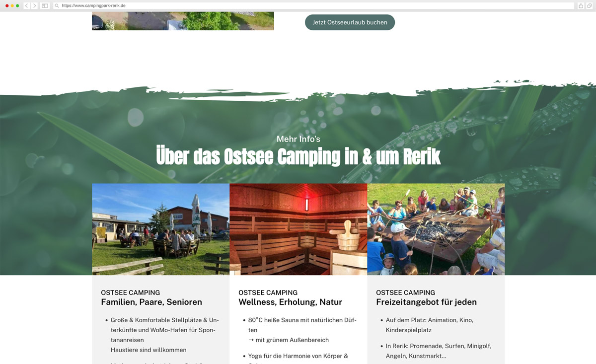Click the Haustiere sind willkommen line

[149, 350]
